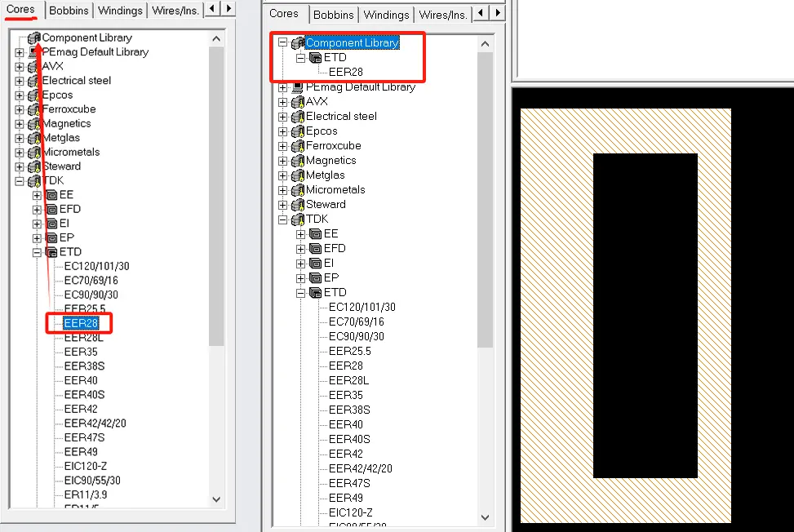
Task: Collapse the TDK node in left panel
Action: [x=20, y=180]
